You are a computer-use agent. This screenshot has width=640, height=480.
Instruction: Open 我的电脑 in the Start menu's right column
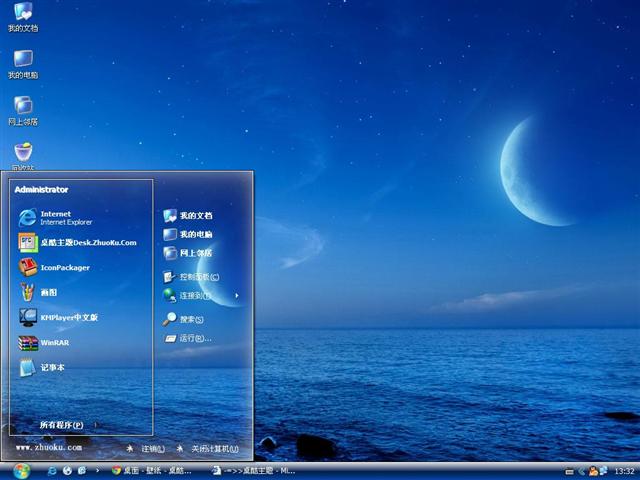[x=195, y=234]
